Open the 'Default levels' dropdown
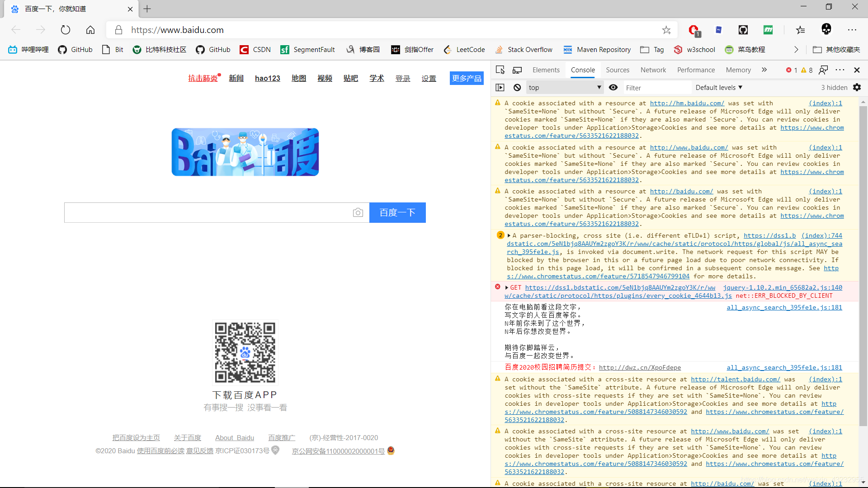The image size is (868, 488). tap(718, 87)
